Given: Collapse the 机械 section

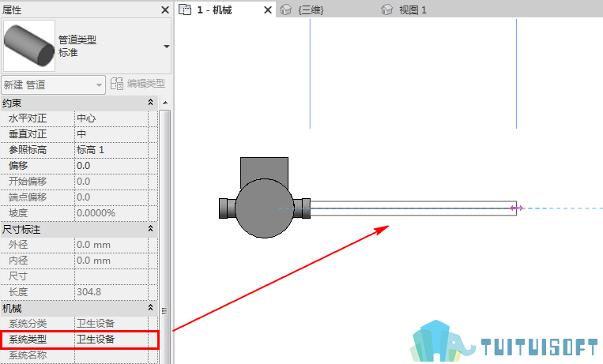Looking at the screenshot, I should click(150, 307).
